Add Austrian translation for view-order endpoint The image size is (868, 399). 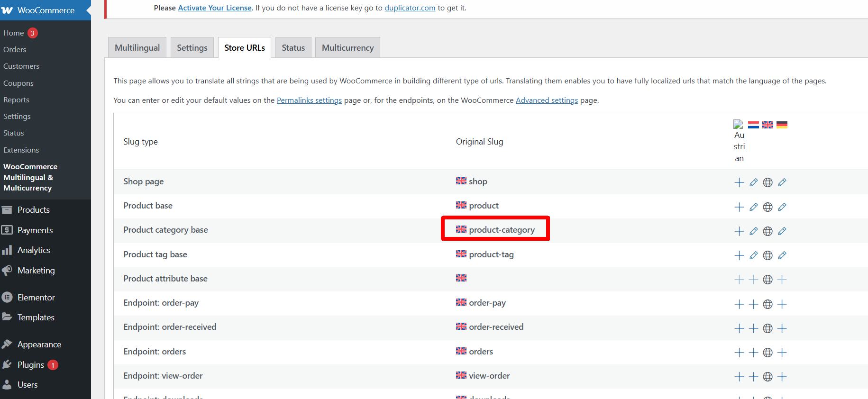tap(739, 377)
